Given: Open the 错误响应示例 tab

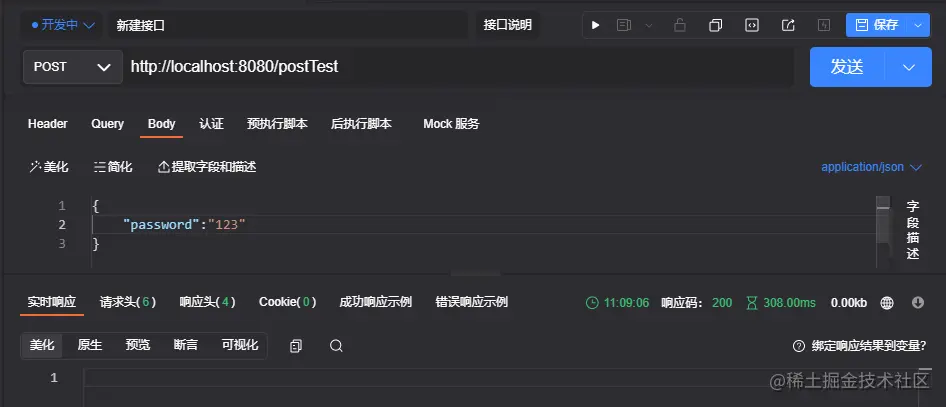Looking at the screenshot, I should point(472,302).
